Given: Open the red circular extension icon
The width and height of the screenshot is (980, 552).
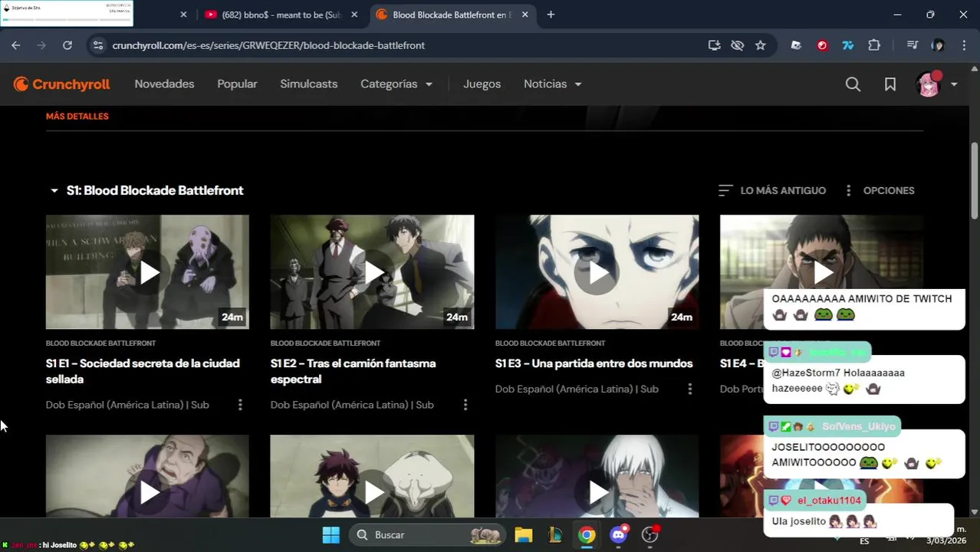Looking at the screenshot, I should click(x=822, y=45).
